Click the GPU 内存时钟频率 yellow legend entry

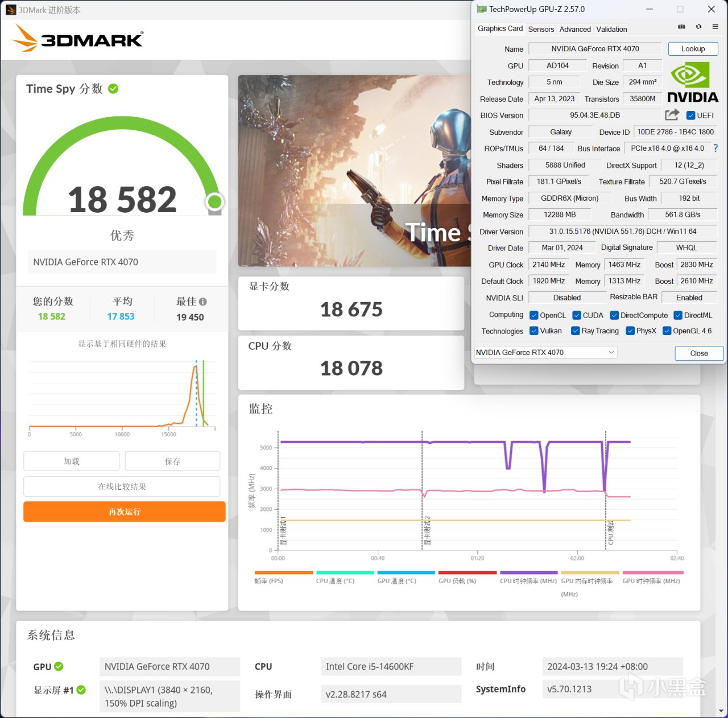click(x=590, y=584)
